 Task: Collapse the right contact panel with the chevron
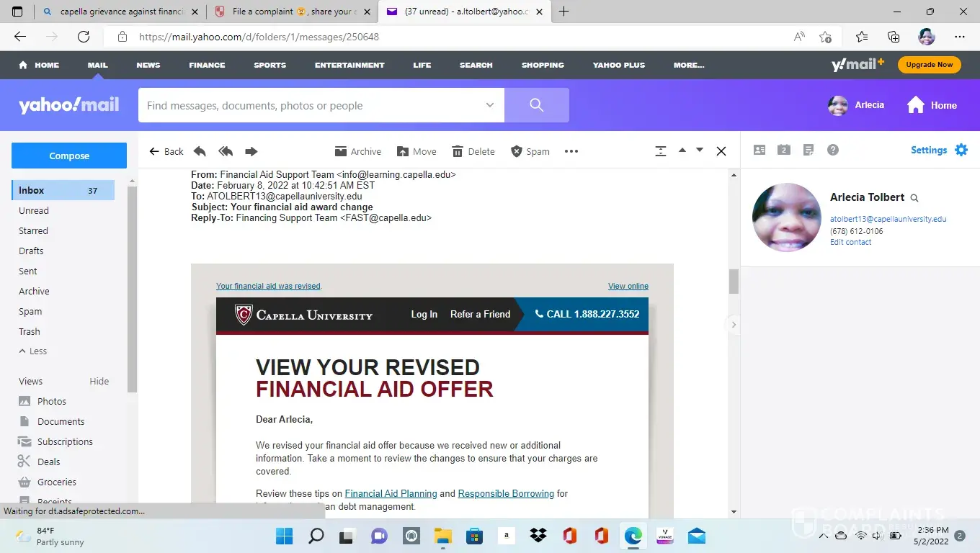[734, 325]
